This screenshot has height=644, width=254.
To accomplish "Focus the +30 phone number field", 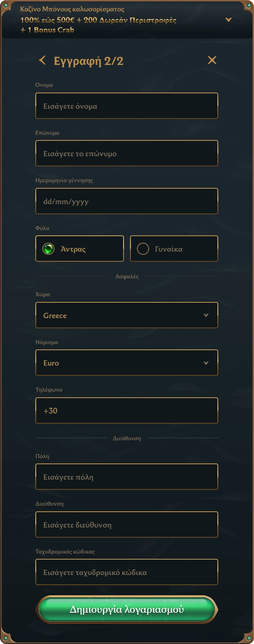I will (x=127, y=411).
